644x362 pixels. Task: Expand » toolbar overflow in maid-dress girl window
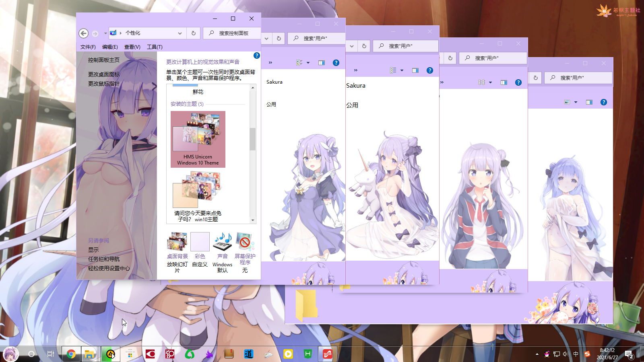[270, 63]
